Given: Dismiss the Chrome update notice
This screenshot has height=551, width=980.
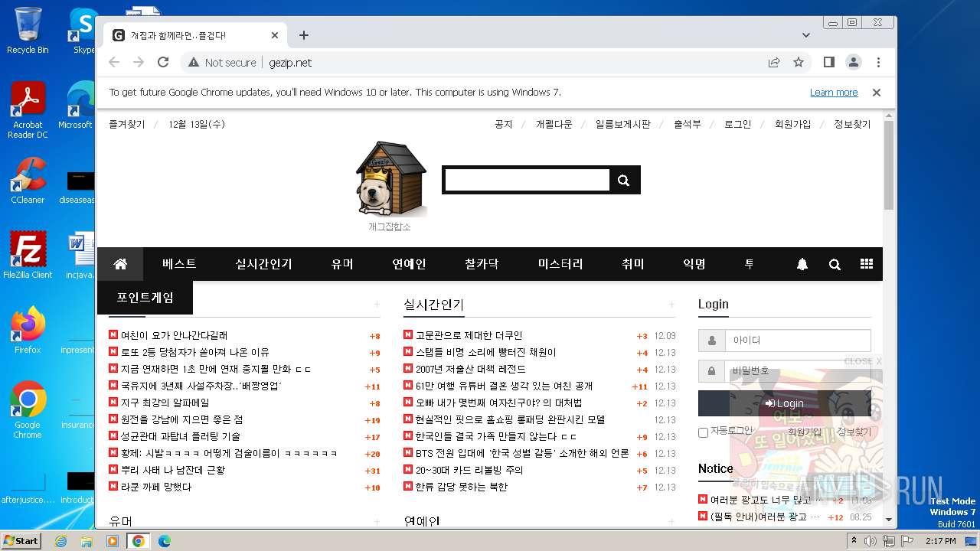Looking at the screenshot, I should 877,92.
